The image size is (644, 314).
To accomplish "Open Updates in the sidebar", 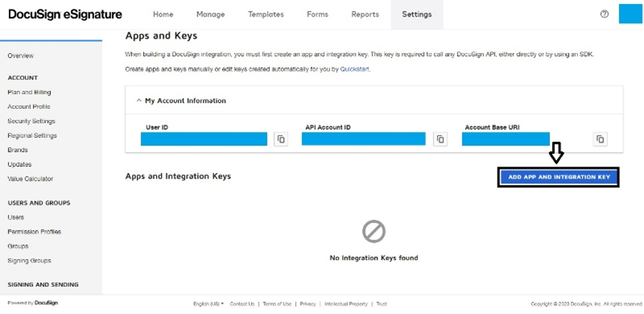I will (x=19, y=165).
